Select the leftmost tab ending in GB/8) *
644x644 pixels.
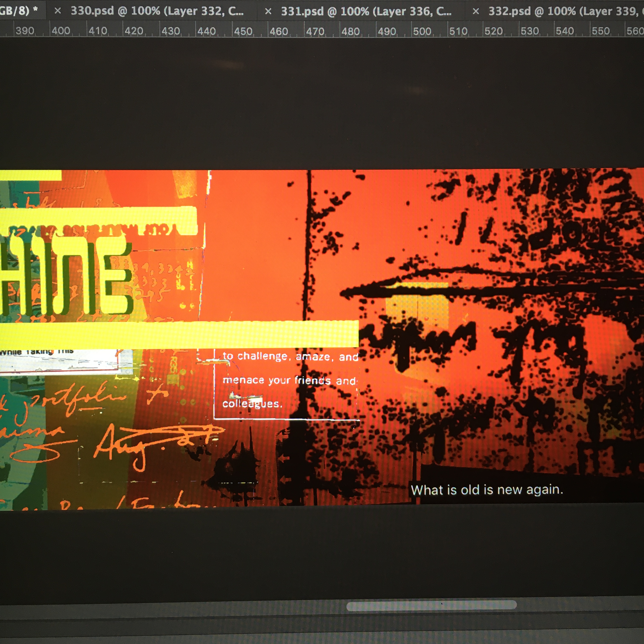18,11
